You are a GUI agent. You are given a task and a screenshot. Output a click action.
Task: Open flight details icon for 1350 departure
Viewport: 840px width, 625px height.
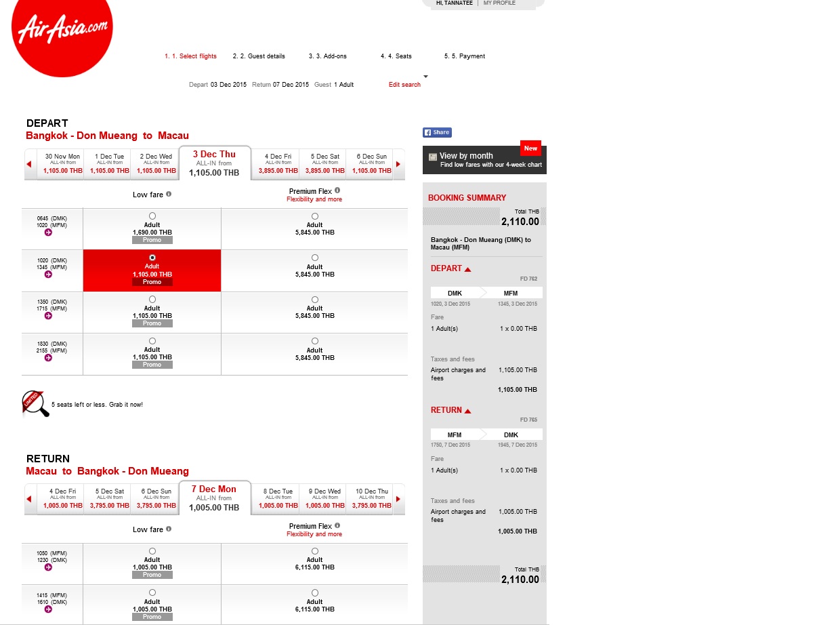coord(48,316)
